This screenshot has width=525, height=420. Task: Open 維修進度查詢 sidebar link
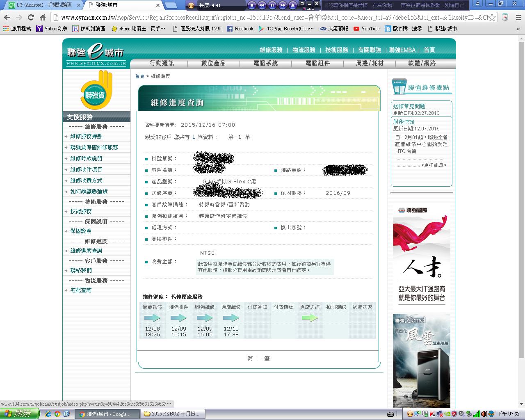[x=86, y=251]
